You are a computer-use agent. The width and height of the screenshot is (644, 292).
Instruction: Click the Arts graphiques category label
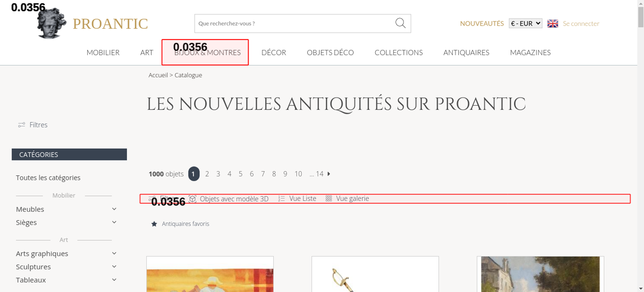[x=42, y=254]
